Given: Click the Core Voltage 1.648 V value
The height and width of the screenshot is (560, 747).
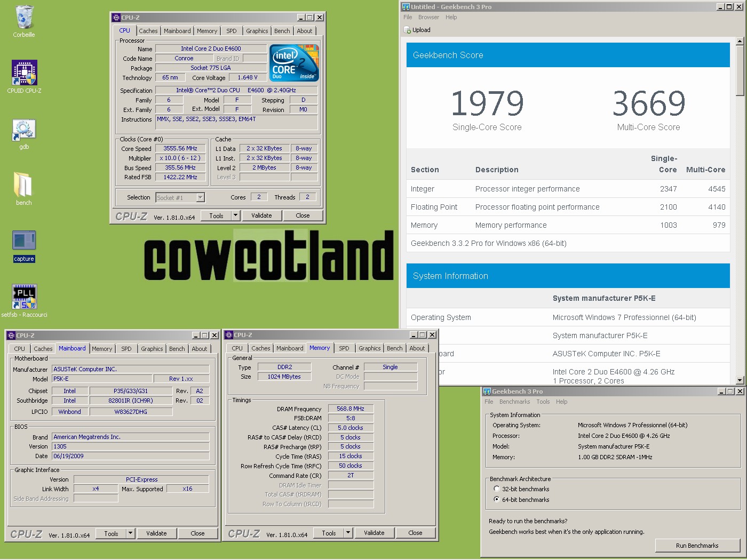Looking at the screenshot, I should pos(248,77).
